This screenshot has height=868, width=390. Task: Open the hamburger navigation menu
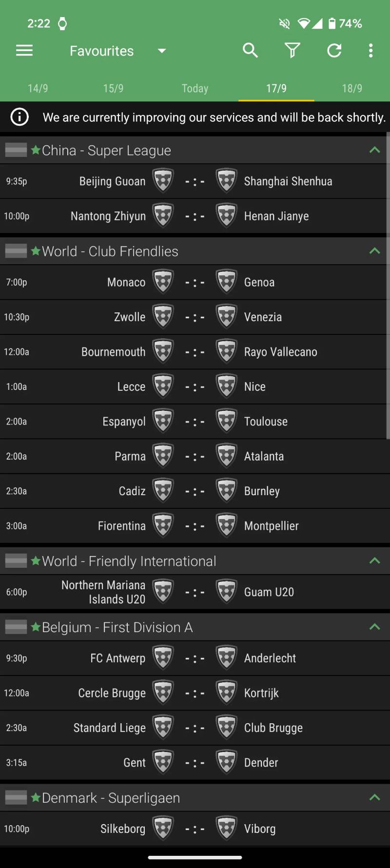click(24, 51)
